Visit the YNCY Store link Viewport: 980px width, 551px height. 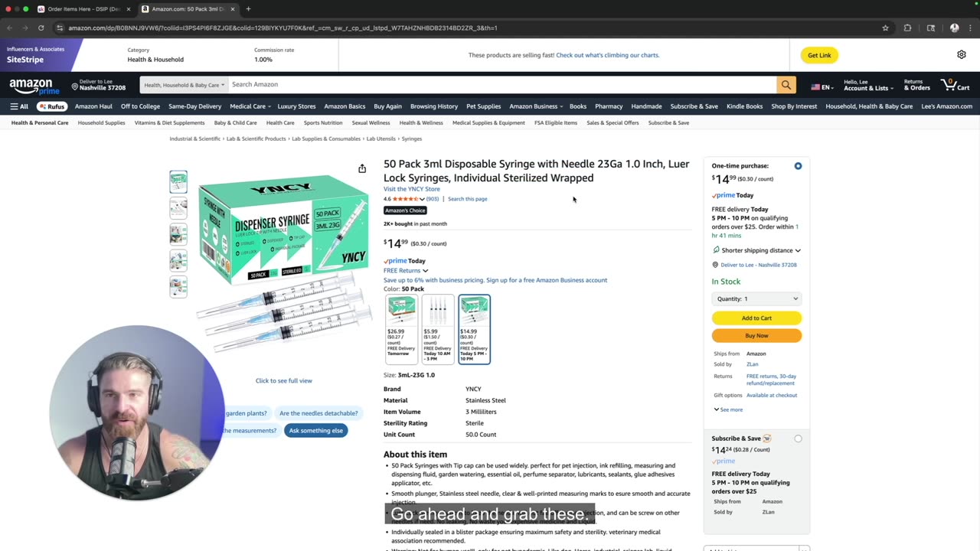(x=412, y=189)
